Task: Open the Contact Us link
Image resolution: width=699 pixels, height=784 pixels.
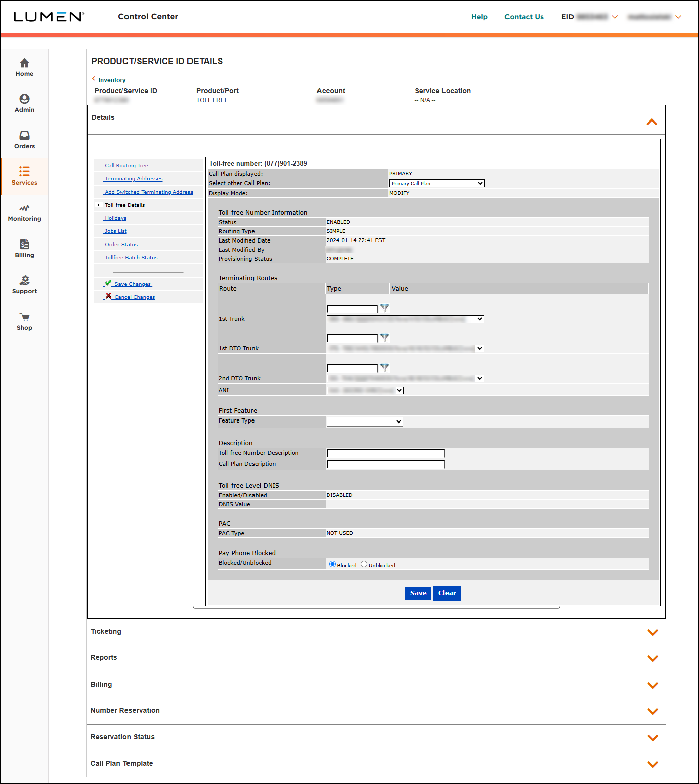Action: (x=524, y=17)
